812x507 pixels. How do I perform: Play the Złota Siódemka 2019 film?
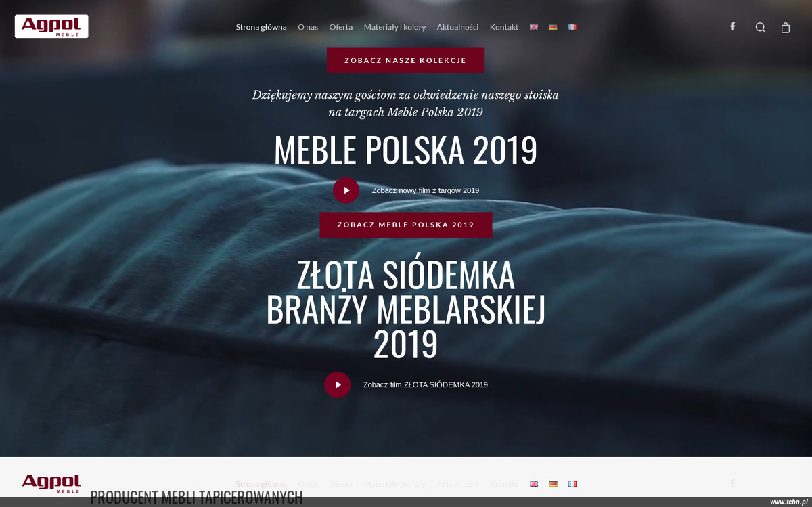pos(338,384)
